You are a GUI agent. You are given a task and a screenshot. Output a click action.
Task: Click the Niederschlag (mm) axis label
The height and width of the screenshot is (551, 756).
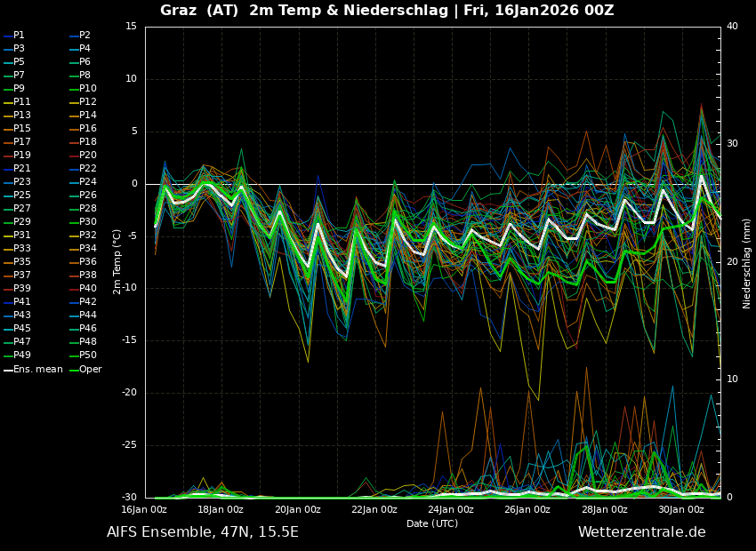click(x=746, y=264)
